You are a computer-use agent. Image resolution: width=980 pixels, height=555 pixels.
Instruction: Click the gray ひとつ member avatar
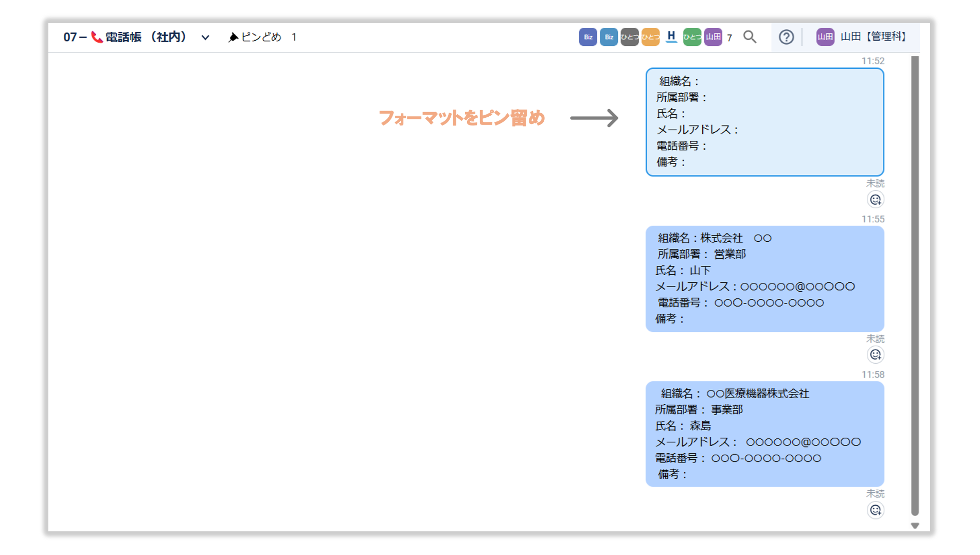[630, 37]
